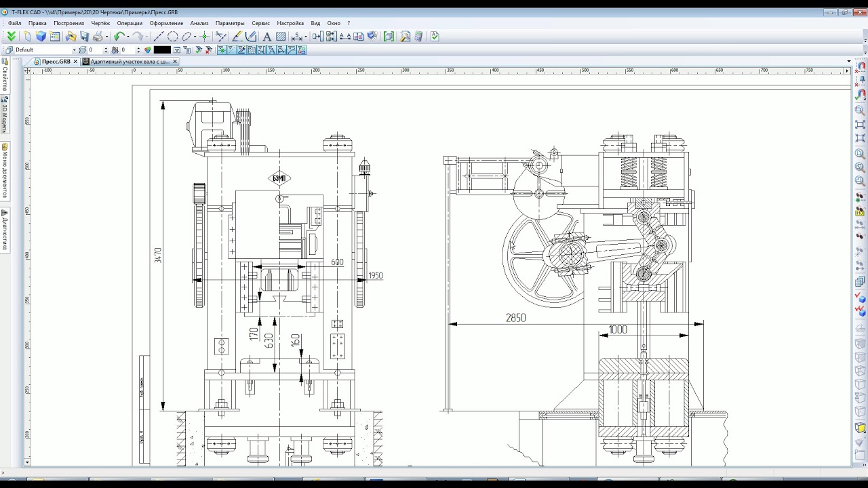Close the Адаптивный участок вала tab
The width and height of the screenshot is (868, 488).
[x=175, y=62]
